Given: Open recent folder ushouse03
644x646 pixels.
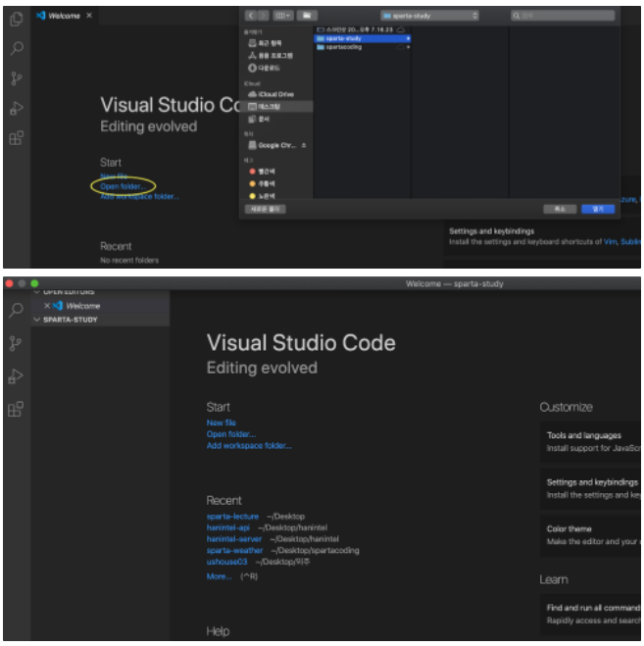Looking at the screenshot, I should tap(226, 562).
